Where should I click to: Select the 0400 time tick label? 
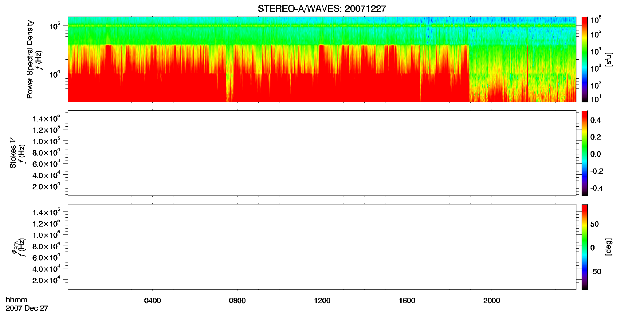click(152, 301)
